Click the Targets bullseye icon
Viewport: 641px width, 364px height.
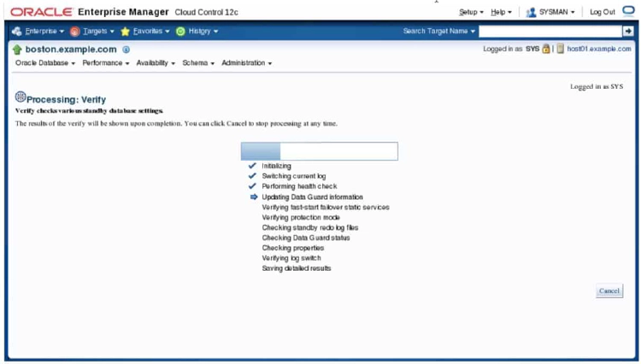coord(75,31)
